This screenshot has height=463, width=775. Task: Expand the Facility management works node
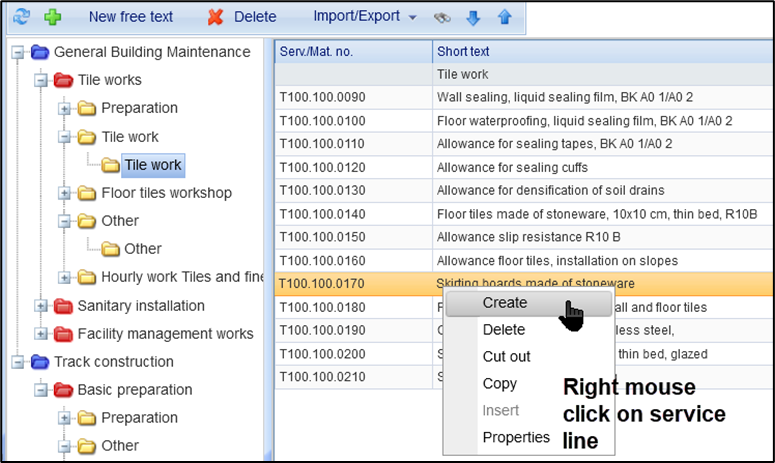41,334
